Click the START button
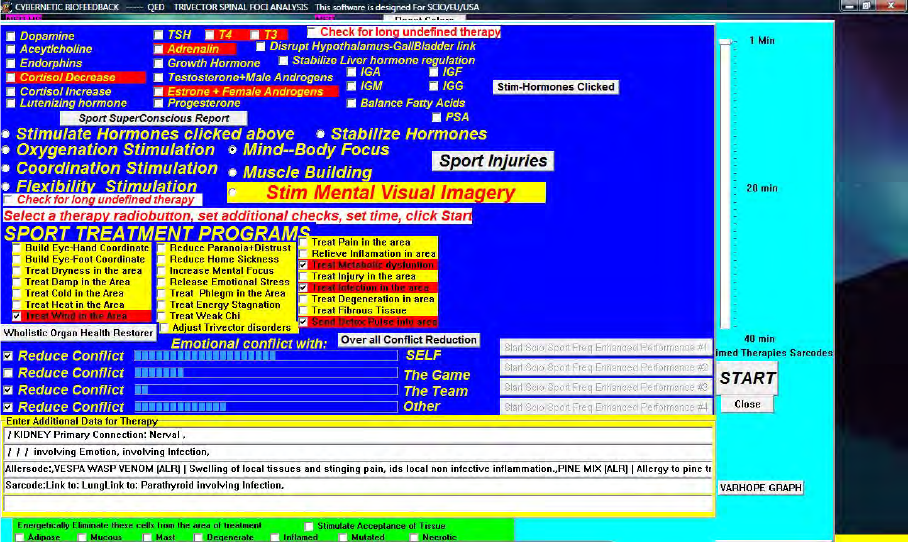The width and height of the screenshot is (908, 542). coord(747,379)
